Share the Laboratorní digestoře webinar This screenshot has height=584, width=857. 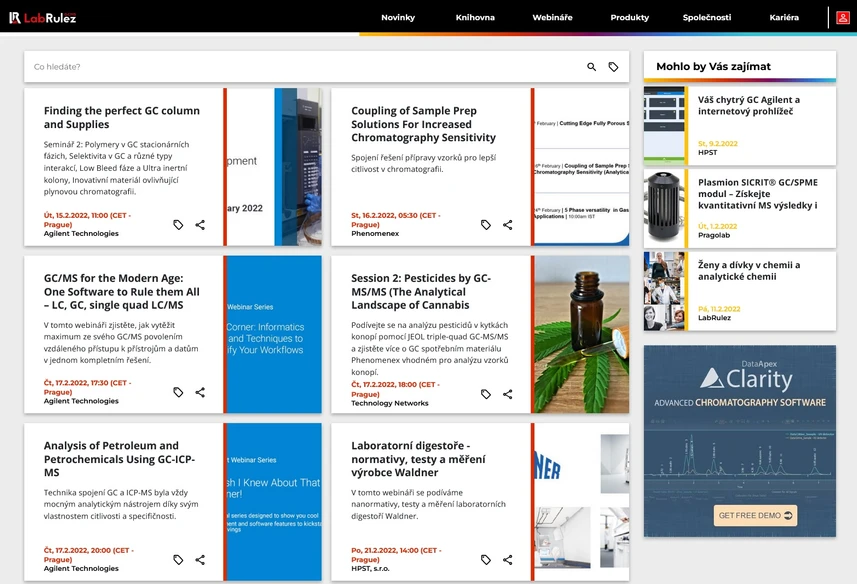click(508, 559)
